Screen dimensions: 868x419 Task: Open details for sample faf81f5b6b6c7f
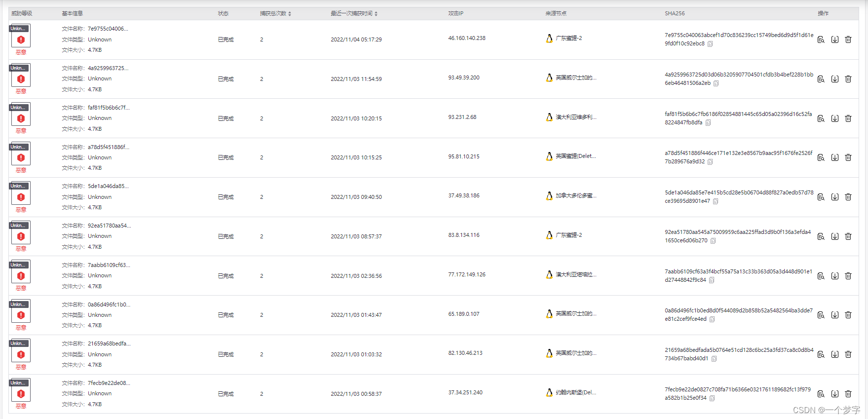click(821, 118)
